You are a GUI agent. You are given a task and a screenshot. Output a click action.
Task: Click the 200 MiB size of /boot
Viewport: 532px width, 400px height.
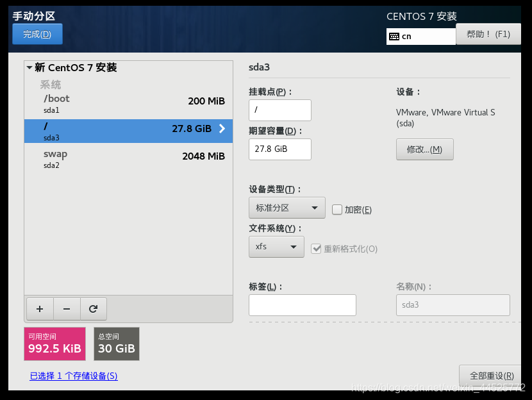coord(206,101)
